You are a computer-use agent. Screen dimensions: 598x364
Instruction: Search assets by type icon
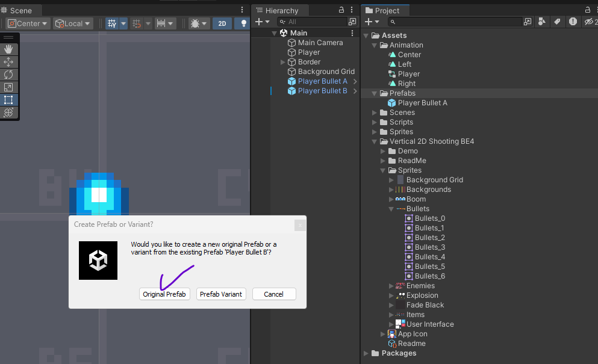(x=541, y=22)
